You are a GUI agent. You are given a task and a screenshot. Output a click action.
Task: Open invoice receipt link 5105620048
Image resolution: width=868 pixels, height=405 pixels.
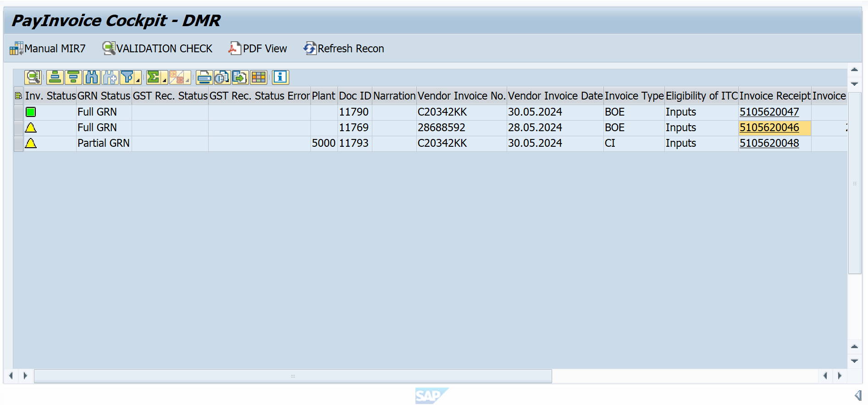[769, 143]
